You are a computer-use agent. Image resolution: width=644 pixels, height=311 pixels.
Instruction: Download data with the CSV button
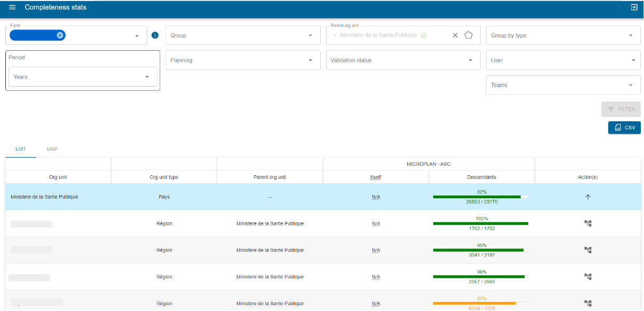(x=624, y=128)
